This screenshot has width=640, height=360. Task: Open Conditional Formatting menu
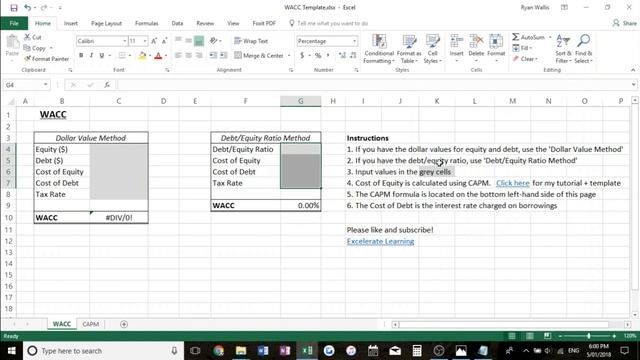[379, 49]
